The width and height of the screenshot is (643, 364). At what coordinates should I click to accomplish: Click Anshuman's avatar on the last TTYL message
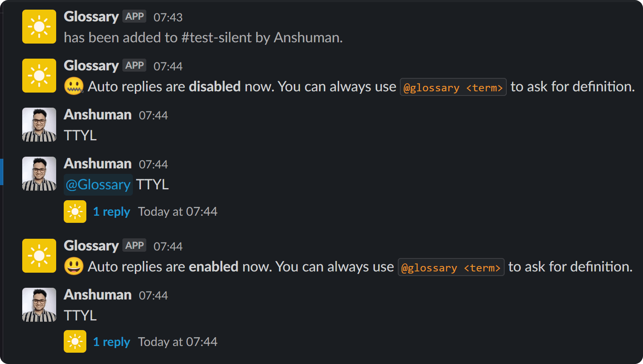click(39, 305)
